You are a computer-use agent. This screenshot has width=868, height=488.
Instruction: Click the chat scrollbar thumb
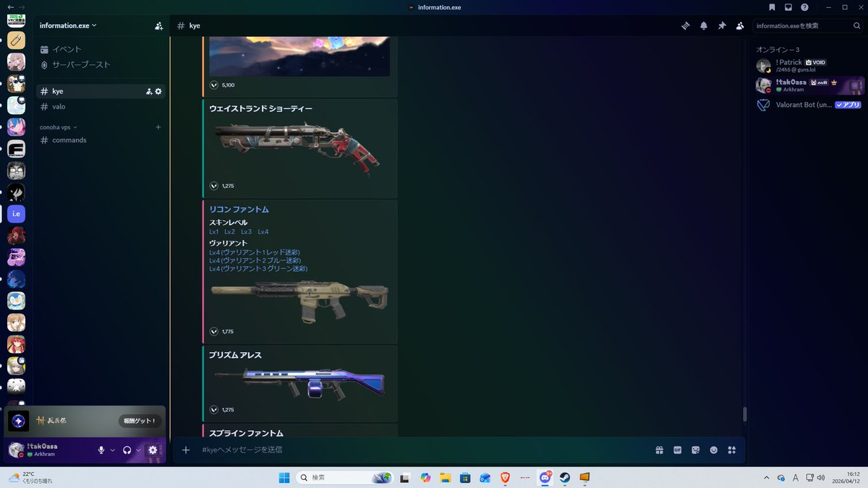click(x=744, y=415)
